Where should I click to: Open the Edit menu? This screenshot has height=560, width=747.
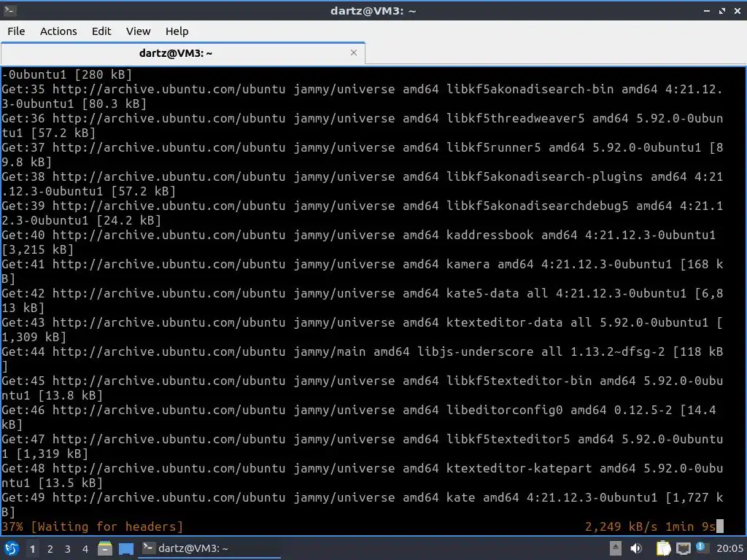pyautogui.click(x=101, y=31)
